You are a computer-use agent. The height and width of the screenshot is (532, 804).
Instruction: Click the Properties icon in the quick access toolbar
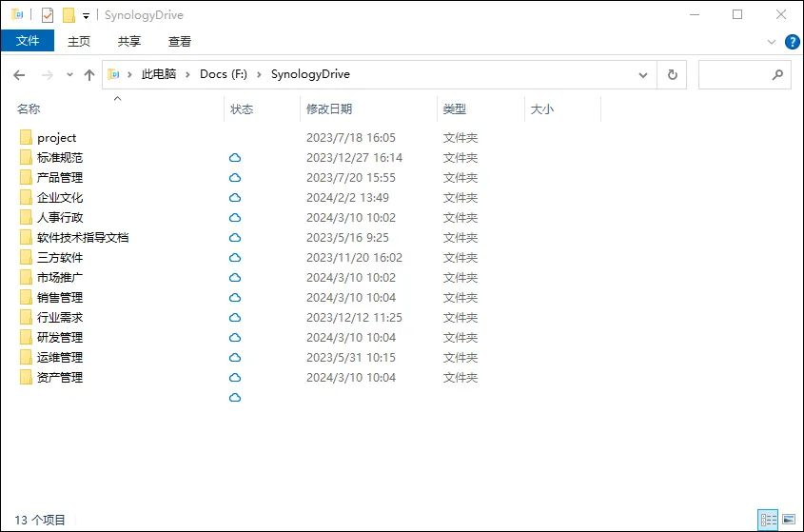[x=48, y=15]
